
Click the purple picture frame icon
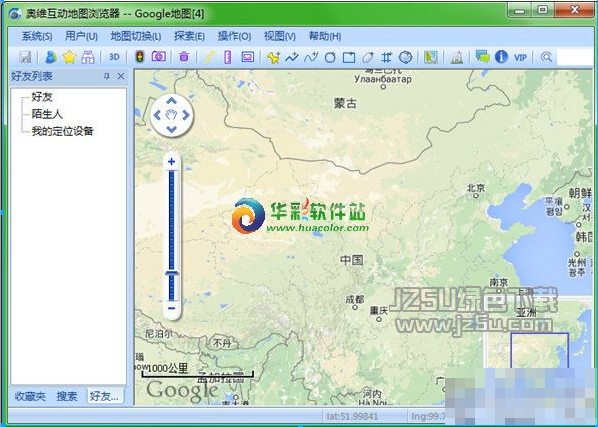coord(248,57)
